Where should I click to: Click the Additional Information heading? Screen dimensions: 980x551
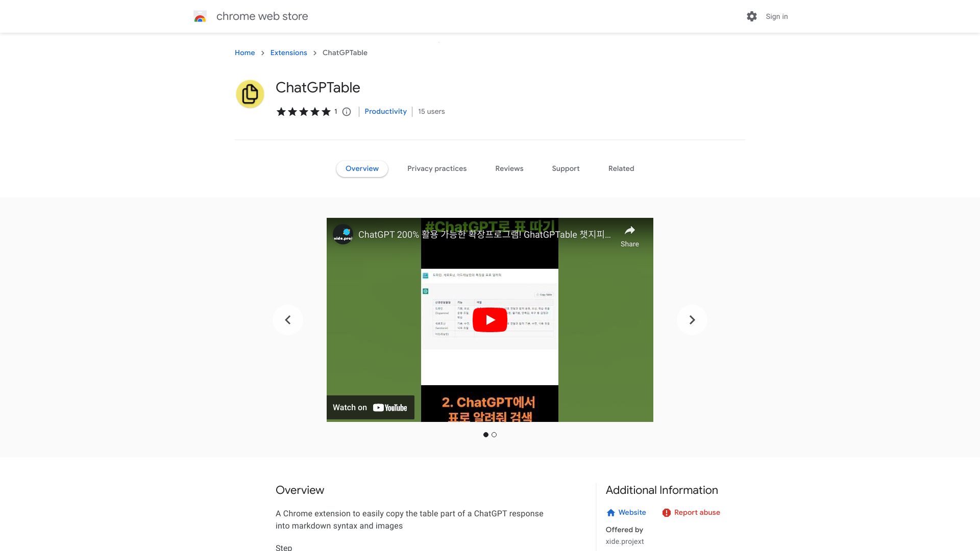tap(662, 490)
